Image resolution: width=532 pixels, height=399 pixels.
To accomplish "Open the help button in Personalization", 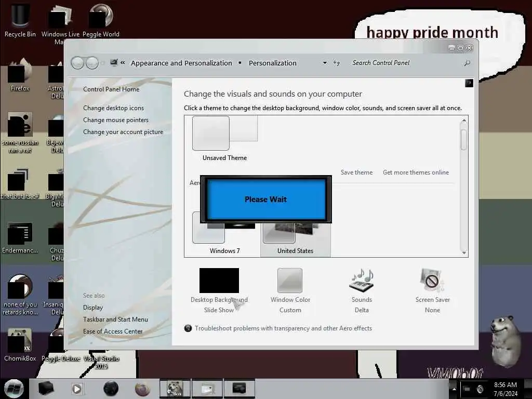I will [x=469, y=83].
